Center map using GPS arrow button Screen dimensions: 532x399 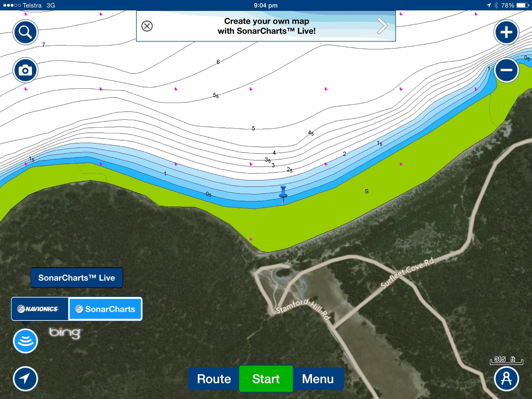25,379
